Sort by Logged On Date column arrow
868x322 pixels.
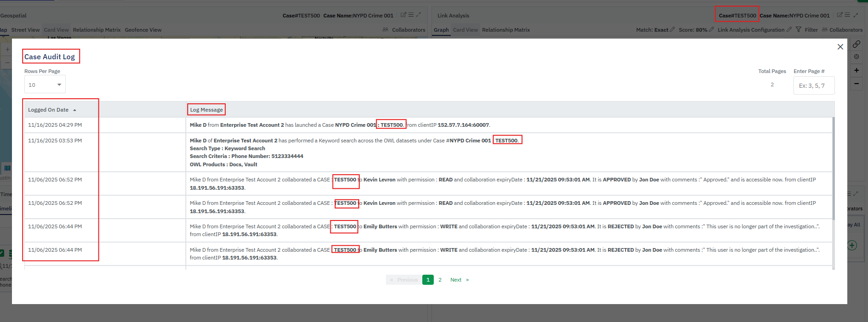pos(75,110)
